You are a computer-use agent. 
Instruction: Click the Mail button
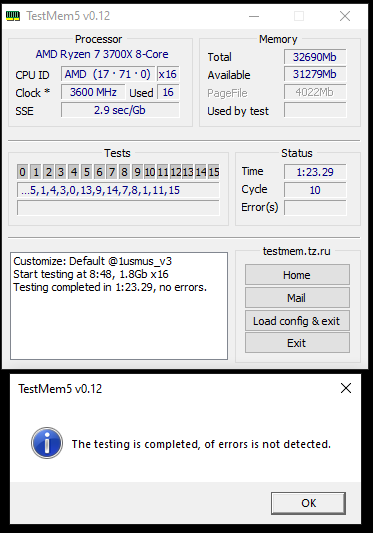[297, 298]
